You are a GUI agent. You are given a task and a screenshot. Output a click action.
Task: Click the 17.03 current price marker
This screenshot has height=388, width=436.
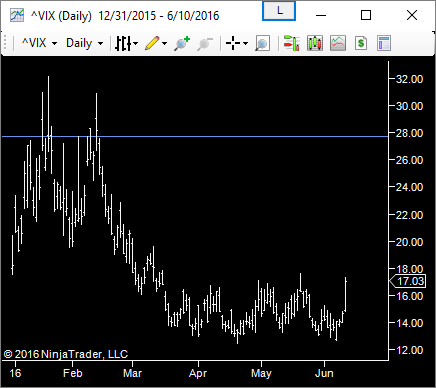[x=408, y=281]
